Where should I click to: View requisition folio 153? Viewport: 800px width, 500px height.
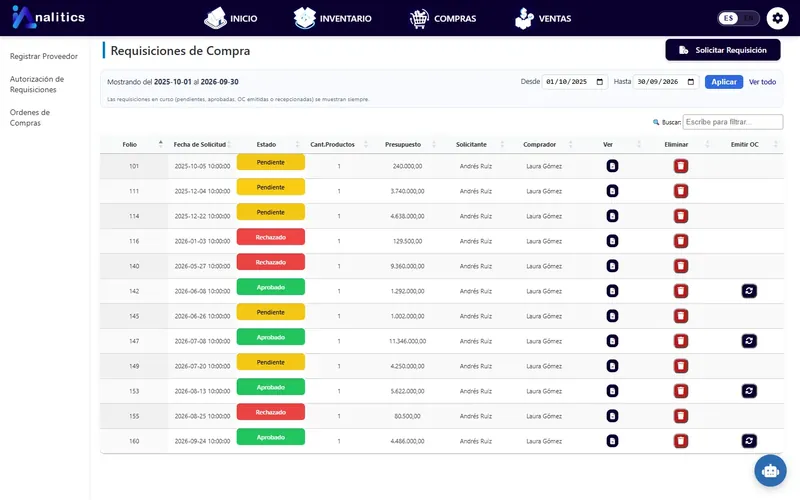[612, 391]
